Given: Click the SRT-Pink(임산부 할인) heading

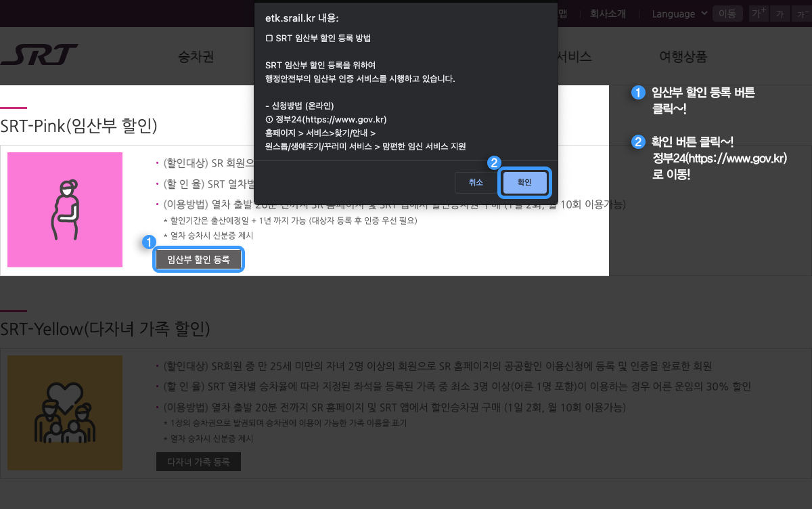Looking at the screenshot, I should pyautogui.click(x=78, y=125).
